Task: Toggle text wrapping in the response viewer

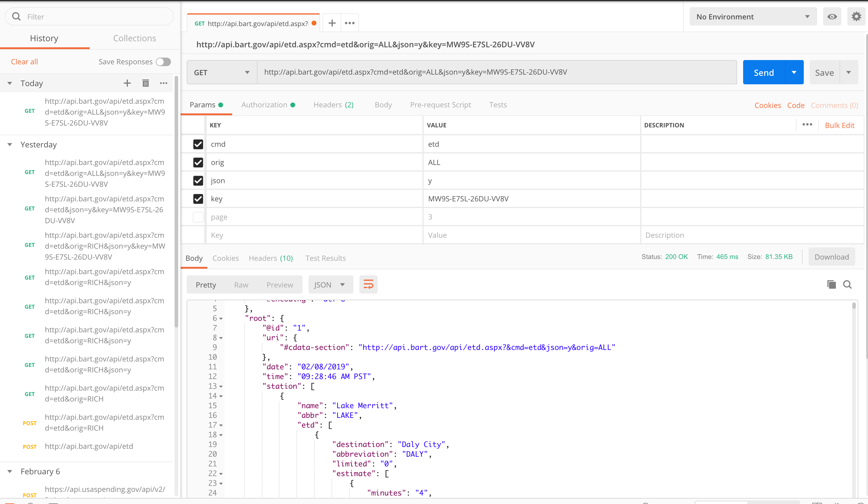Action: coord(368,284)
